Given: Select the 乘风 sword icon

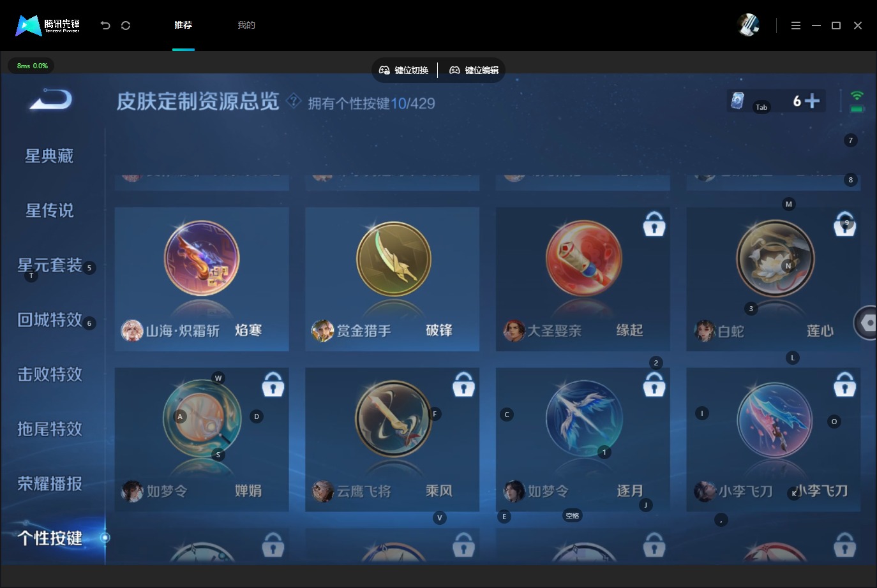Looking at the screenshot, I should (x=393, y=418).
